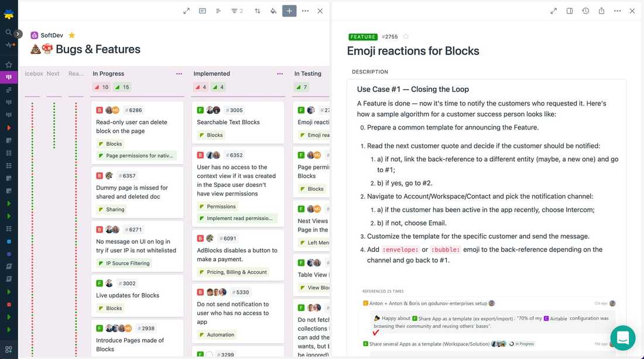This screenshot has height=359, width=644.
Task: Click the Emoji reactions for Blocks title
Action: pyautogui.click(x=413, y=51)
